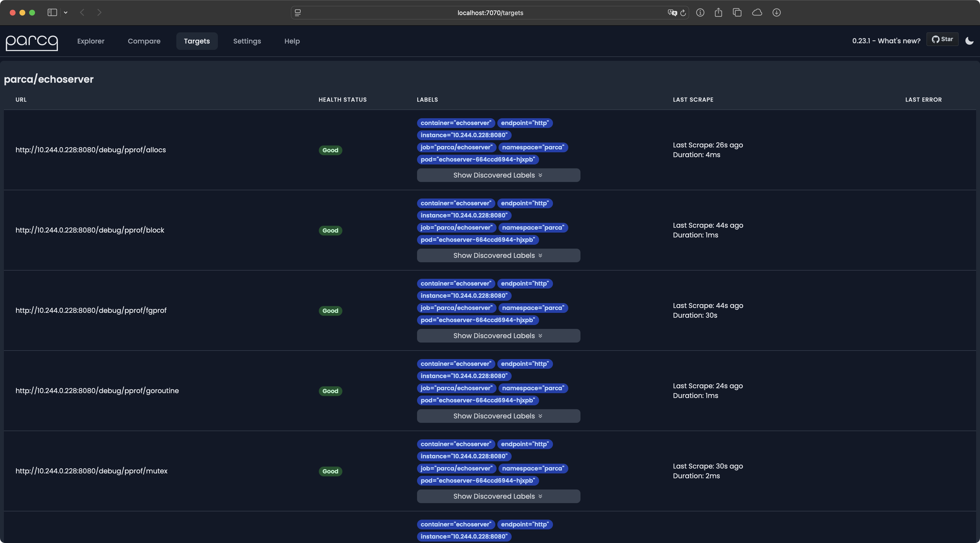Screen dimensions: 980x543
Task: Click namespace="parca" label in block row
Action: 533,227
